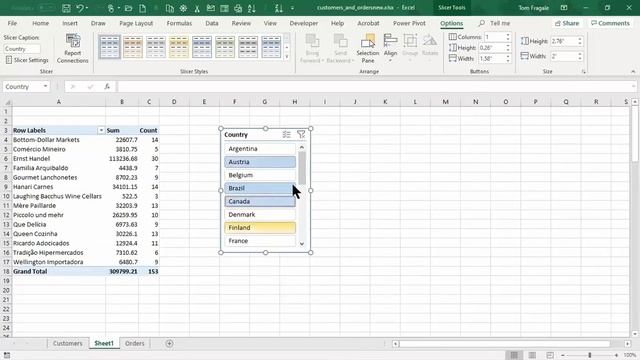The height and width of the screenshot is (360, 640).
Task: Open the Ribbon Display Options icon
Action: point(564,8)
